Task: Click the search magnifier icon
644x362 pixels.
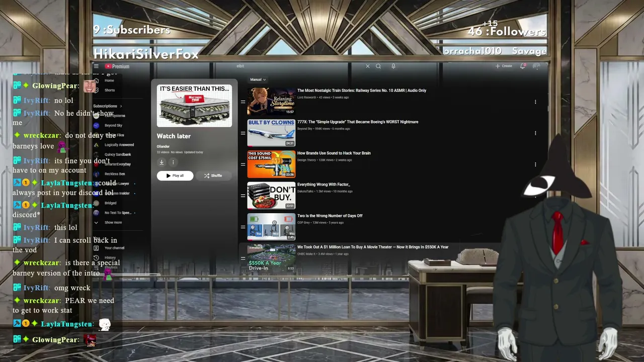Action: pyautogui.click(x=378, y=66)
